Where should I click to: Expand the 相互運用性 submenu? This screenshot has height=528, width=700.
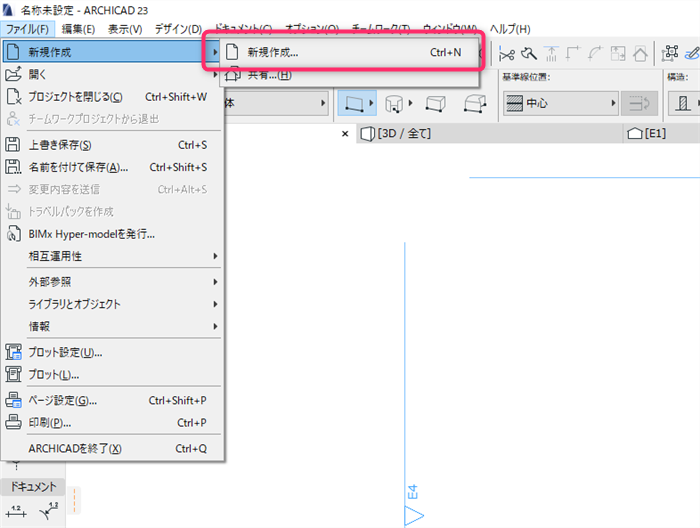tap(112, 256)
